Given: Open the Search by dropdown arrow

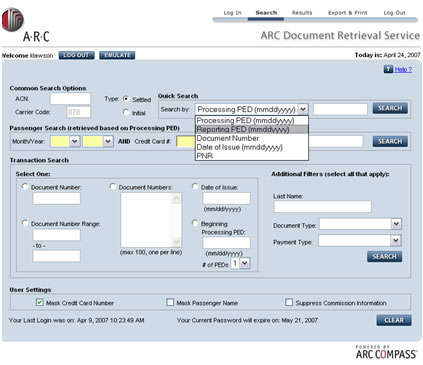Looking at the screenshot, I should 303,109.
